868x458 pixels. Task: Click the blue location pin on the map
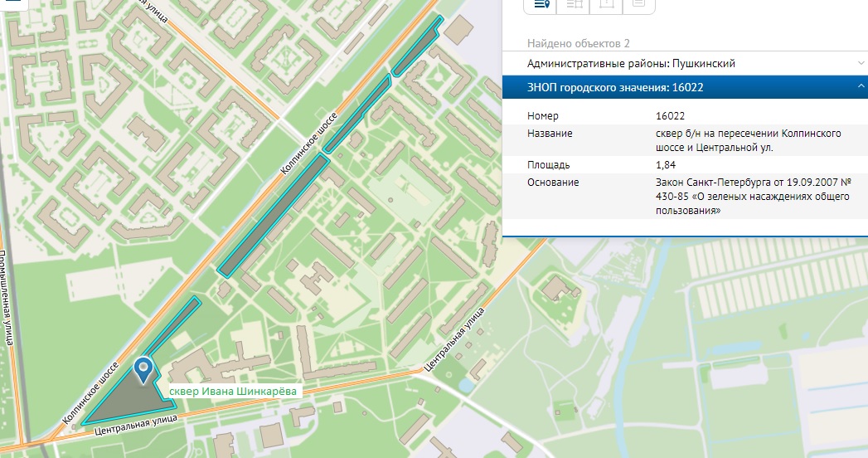point(146,370)
